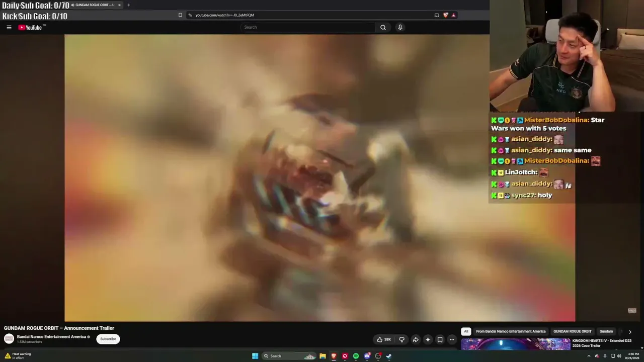
Task: Open Steam from the taskbar
Action: pyautogui.click(x=389, y=356)
